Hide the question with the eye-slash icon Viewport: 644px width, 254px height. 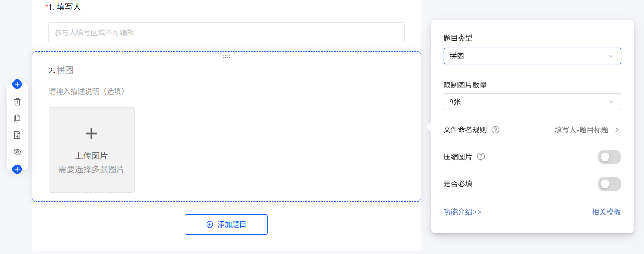coord(17,152)
